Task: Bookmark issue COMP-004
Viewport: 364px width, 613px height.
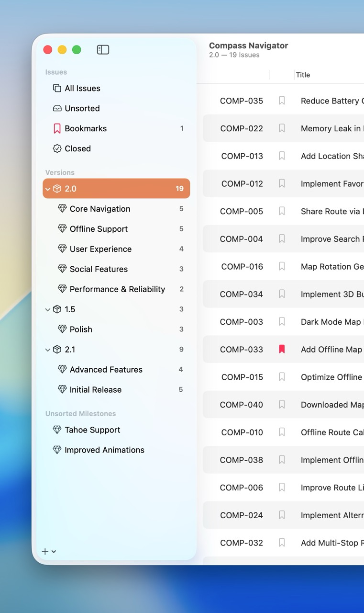Action: click(282, 239)
